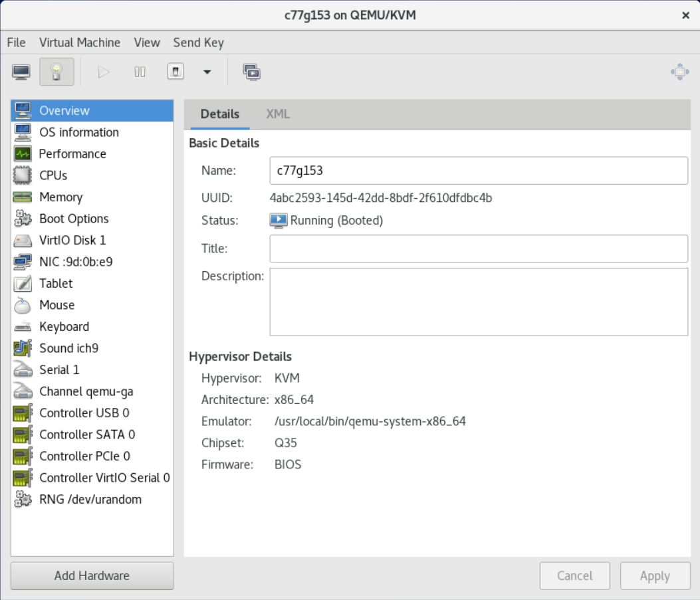Click the Cancel button
Viewport: 700px width, 600px height.
point(574,575)
